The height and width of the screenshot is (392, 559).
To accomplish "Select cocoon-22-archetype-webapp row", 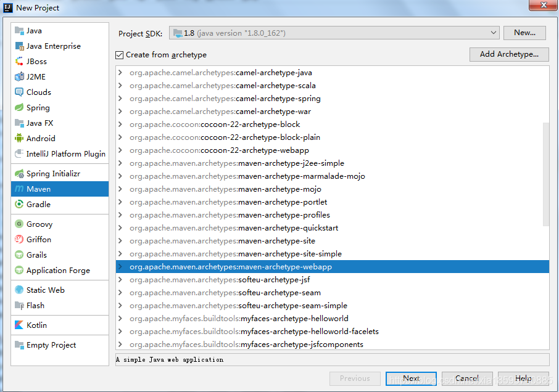I will (x=333, y=150).
